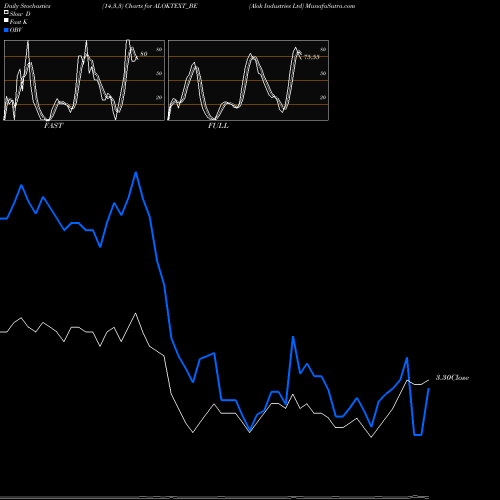Click the FULL stochastic chart thumbnail
The image size is (500, 500).
coord(248,80)
